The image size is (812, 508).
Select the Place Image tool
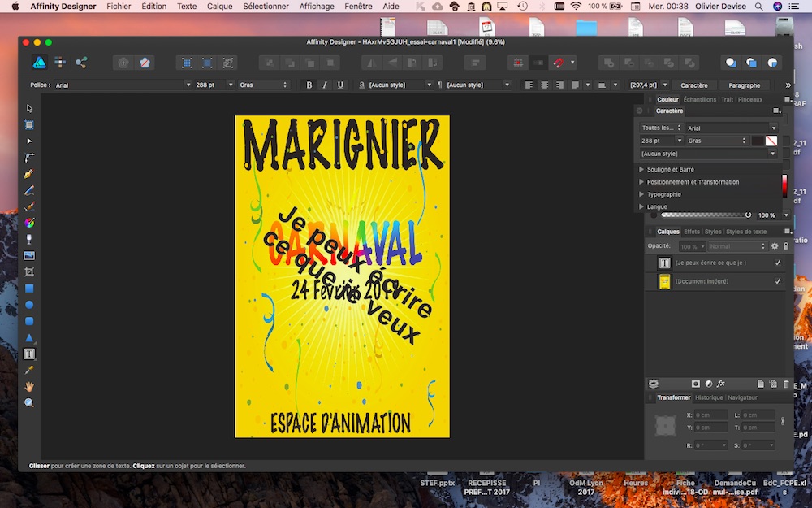point(29,255)
